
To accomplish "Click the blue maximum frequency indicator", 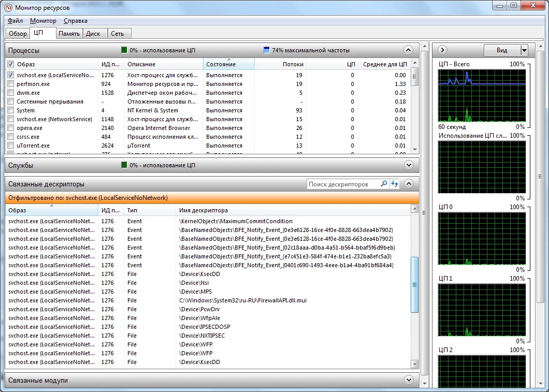I will pyautogui.click(x=267, y=50).
